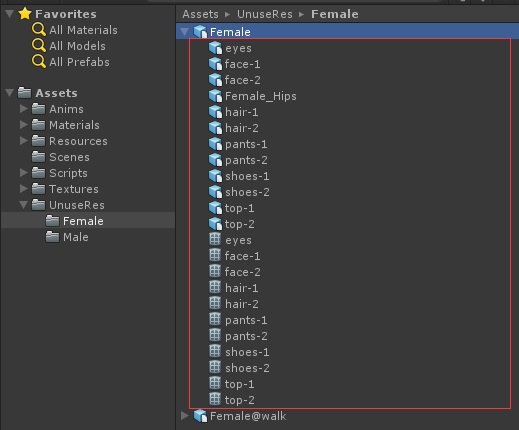Expand the Materials folder
The width and height of the screenshot is (519, 430).
click(x=24, y=125)
